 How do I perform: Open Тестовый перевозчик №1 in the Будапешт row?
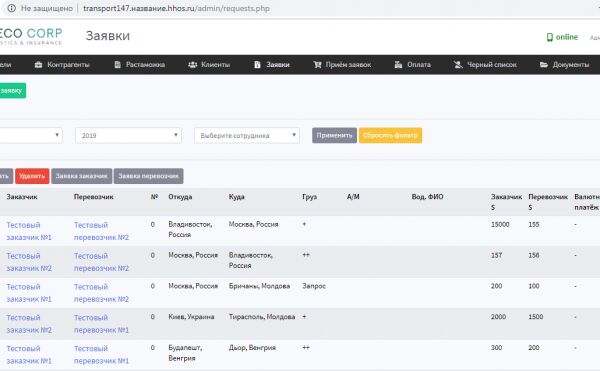pos(101,355)
